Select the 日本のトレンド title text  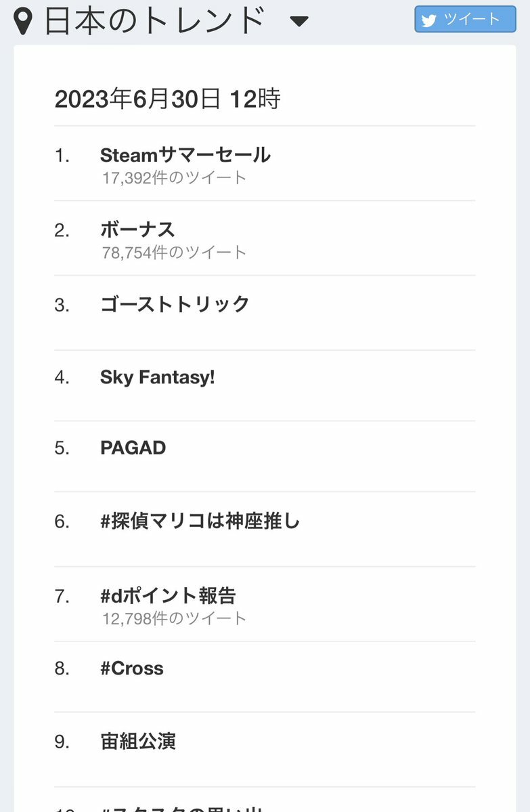[154, 21]
